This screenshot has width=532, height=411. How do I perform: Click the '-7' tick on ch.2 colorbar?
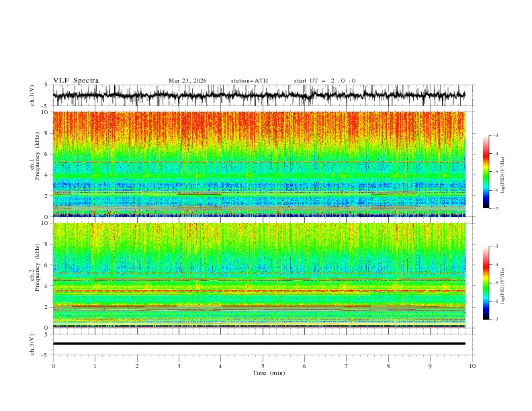pyautogui.click(x=496, y=319)
